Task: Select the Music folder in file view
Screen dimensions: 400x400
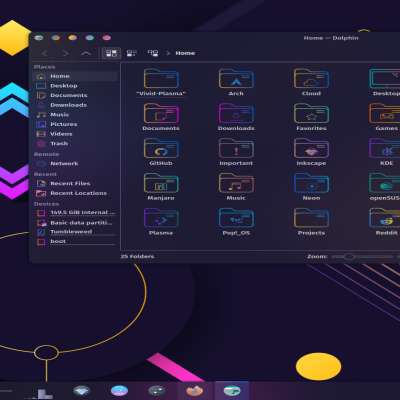Action: click(x=236, y=187)
